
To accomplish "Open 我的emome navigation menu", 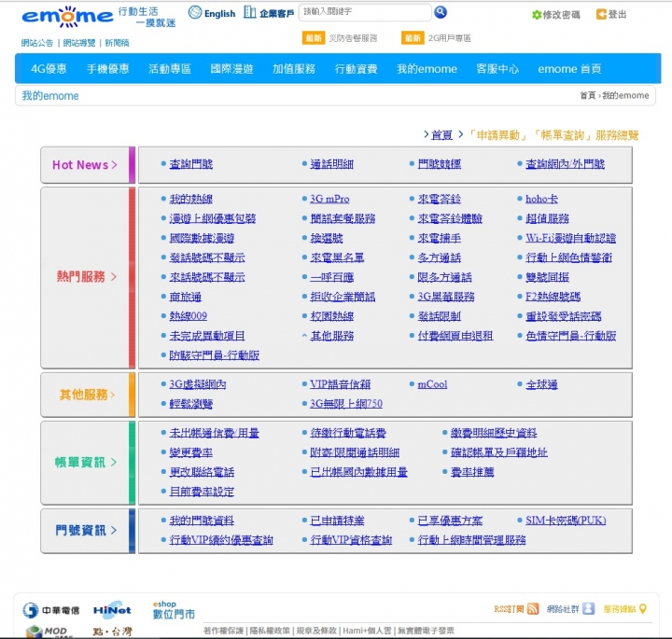I will click(x=427, y=68).
